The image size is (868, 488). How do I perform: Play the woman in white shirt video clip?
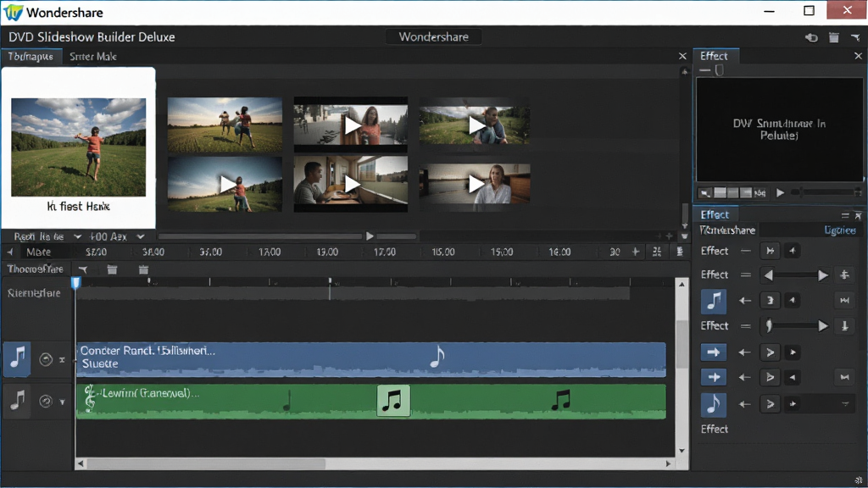[x=475, y=184]
